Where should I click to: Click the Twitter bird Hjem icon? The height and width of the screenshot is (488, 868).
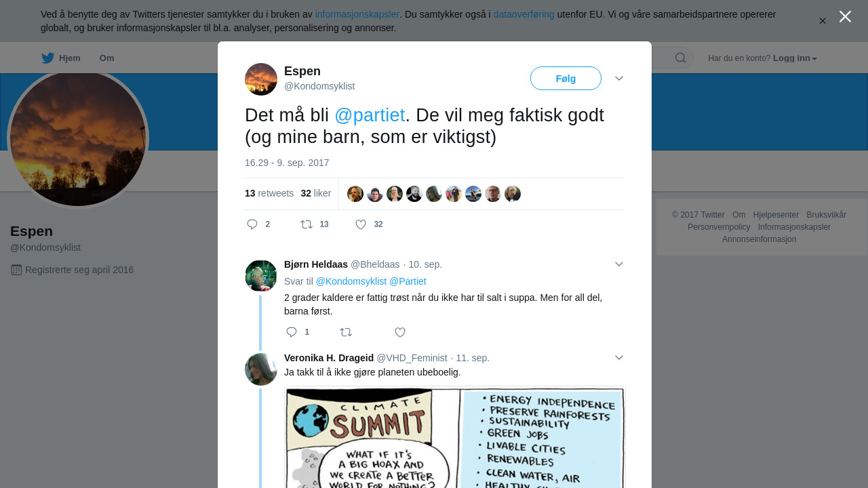click(x=47, y=58)
